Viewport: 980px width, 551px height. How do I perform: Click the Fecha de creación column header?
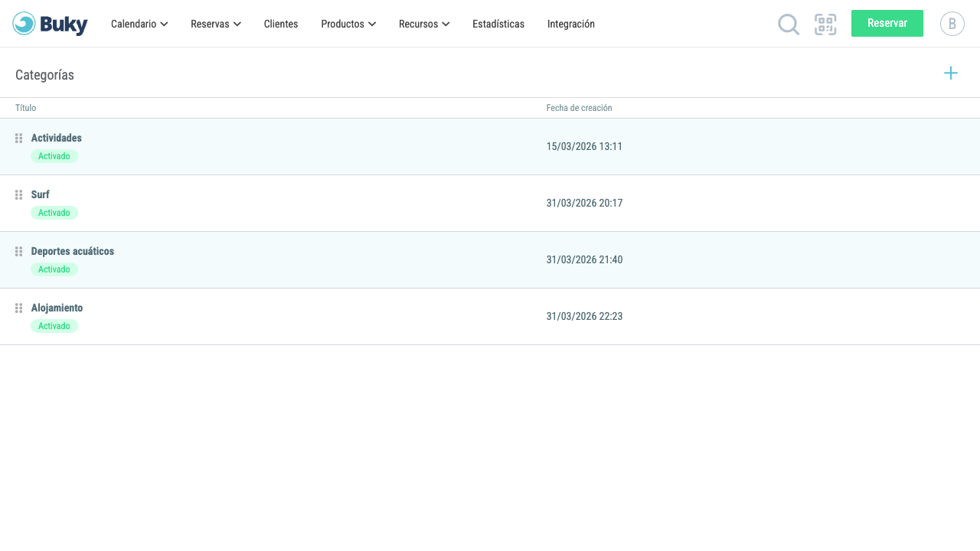click(x=580, y=108)
